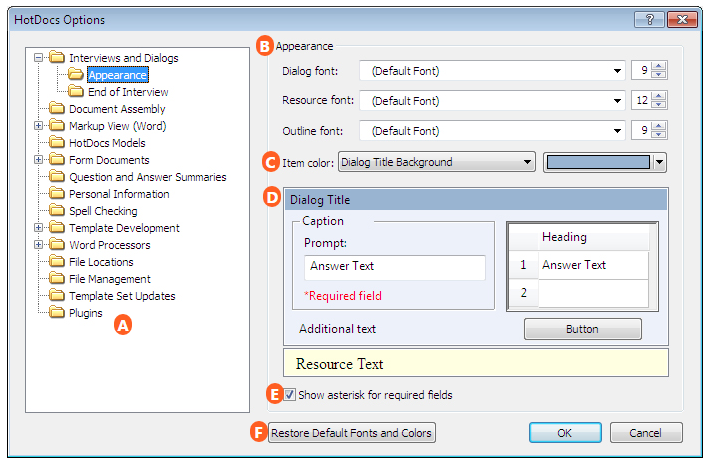Click the Spell Checking folder icon
710x467 pixels.
click(57, 211)
